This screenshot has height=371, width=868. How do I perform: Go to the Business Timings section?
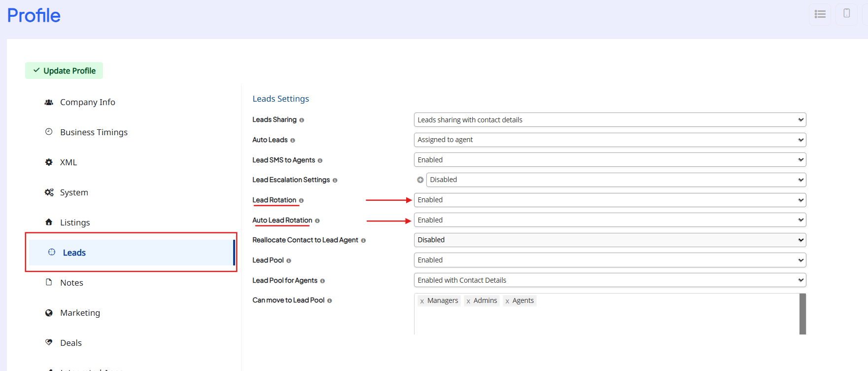(94, 132)
